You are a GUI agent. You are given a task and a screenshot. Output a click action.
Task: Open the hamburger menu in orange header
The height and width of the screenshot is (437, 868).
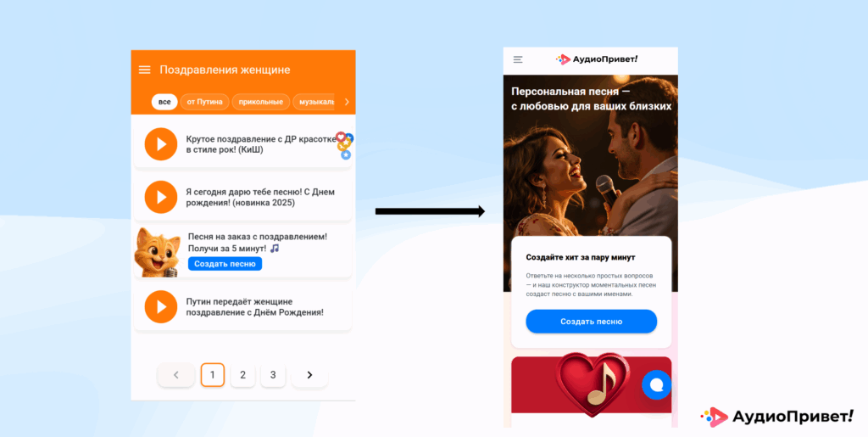144,70
